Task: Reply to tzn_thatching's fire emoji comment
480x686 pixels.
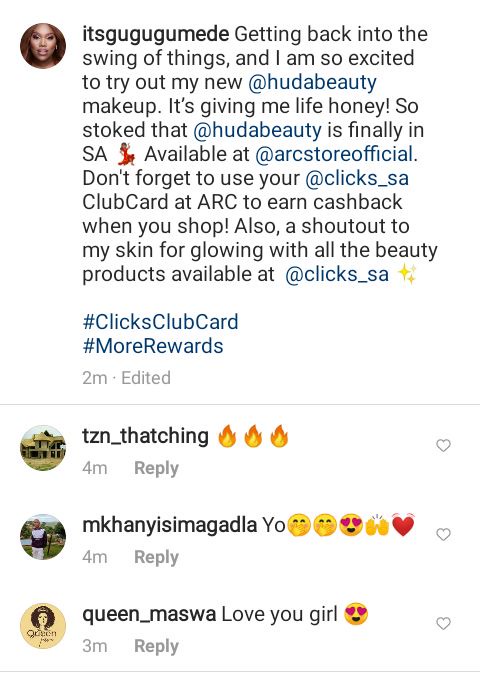Action: click(156, 468)
